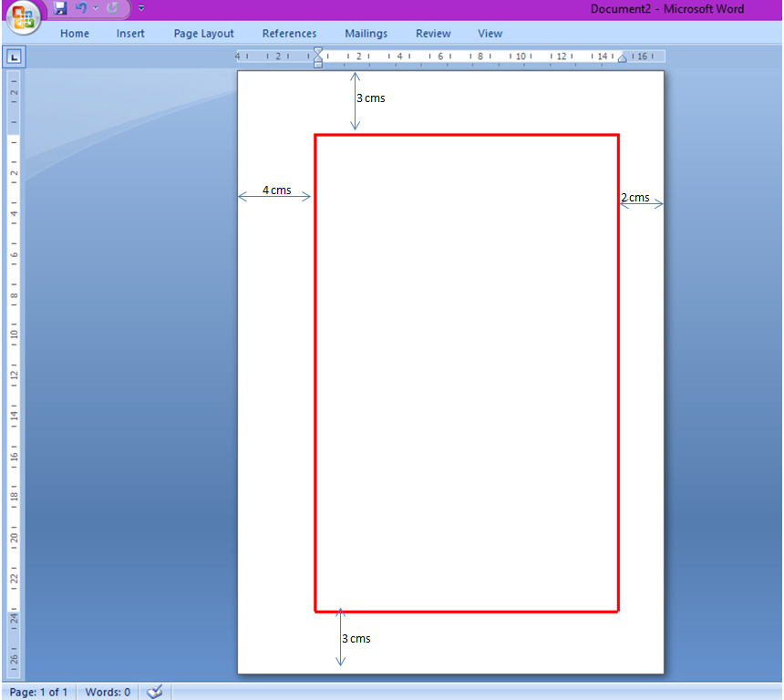
Task: Click the tab stop selector on the ruler
Action: coord(14,56)
